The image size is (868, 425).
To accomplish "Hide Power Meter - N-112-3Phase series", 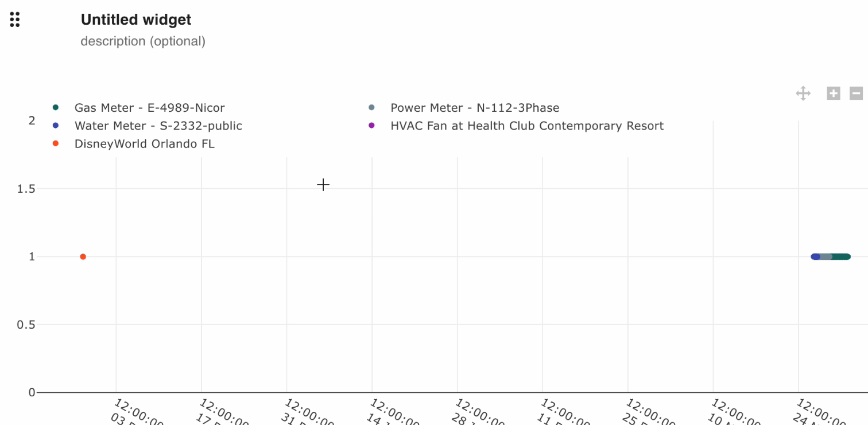I will [x=474, y=108].
